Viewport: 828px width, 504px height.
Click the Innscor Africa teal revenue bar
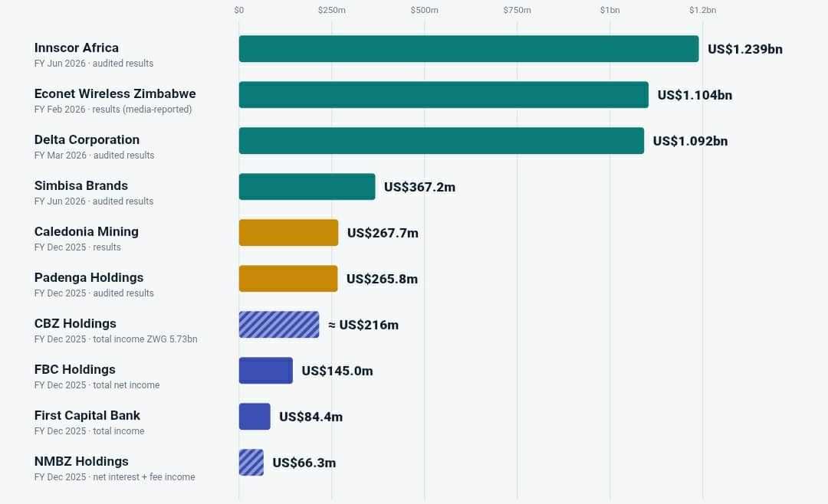point(469,49)
